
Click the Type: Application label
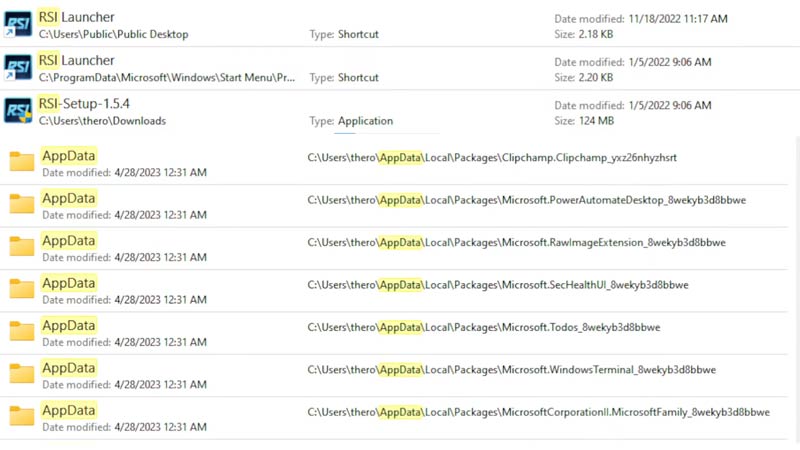pyautogui.click(x=351, y=121)
